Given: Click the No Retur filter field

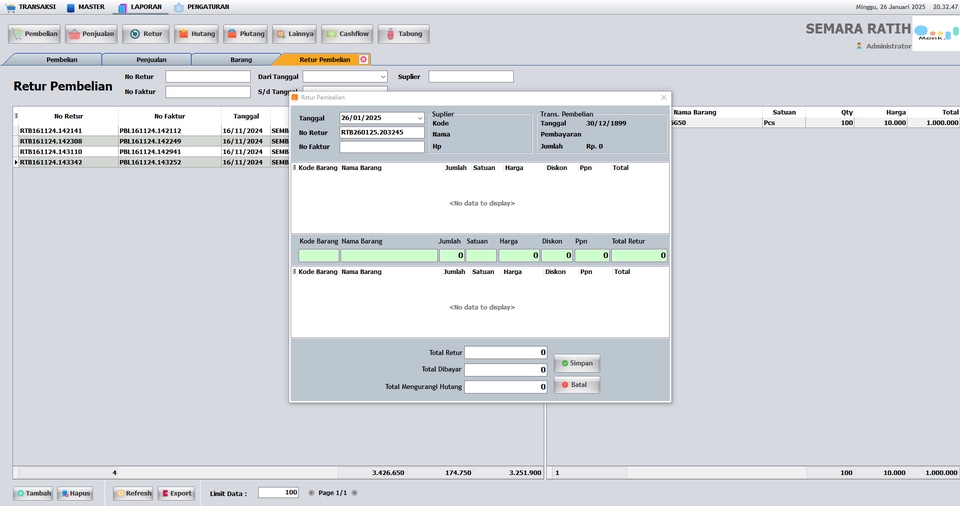Looking at the screenshot, I should (208, 77).
